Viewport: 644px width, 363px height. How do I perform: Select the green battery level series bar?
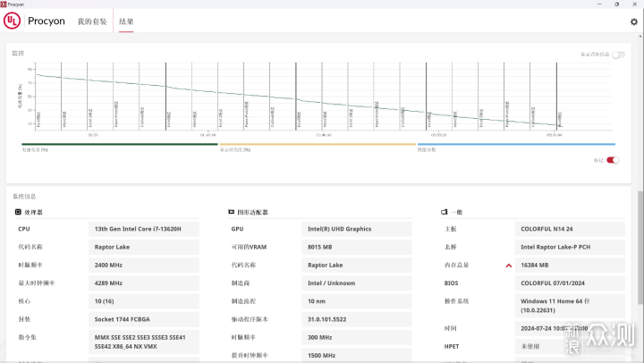120,144
